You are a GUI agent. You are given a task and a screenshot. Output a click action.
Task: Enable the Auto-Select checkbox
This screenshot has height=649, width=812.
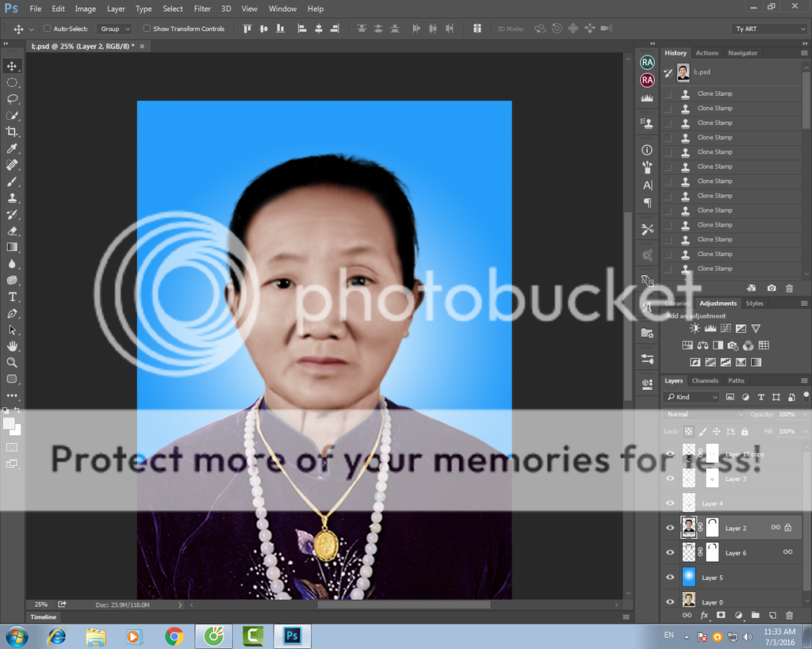pyautogui.click(x=47, y=29)
